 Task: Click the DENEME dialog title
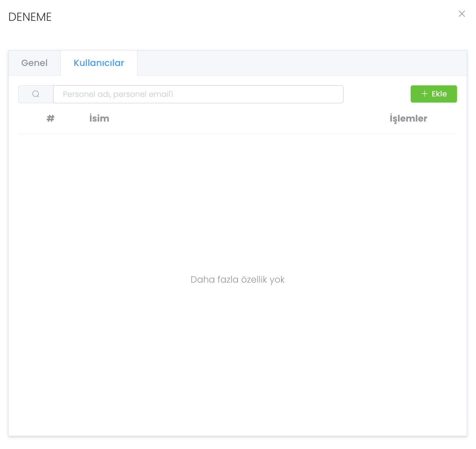coord(30,17)
